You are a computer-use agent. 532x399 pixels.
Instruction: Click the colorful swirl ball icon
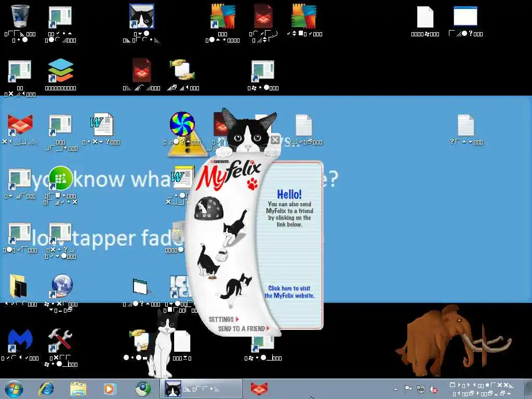point(182,124)
